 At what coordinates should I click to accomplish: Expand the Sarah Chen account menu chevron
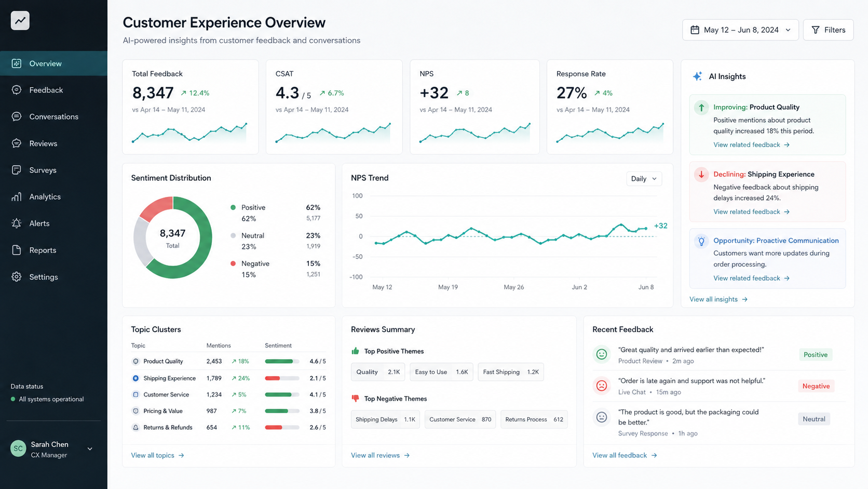coord(90,449)
